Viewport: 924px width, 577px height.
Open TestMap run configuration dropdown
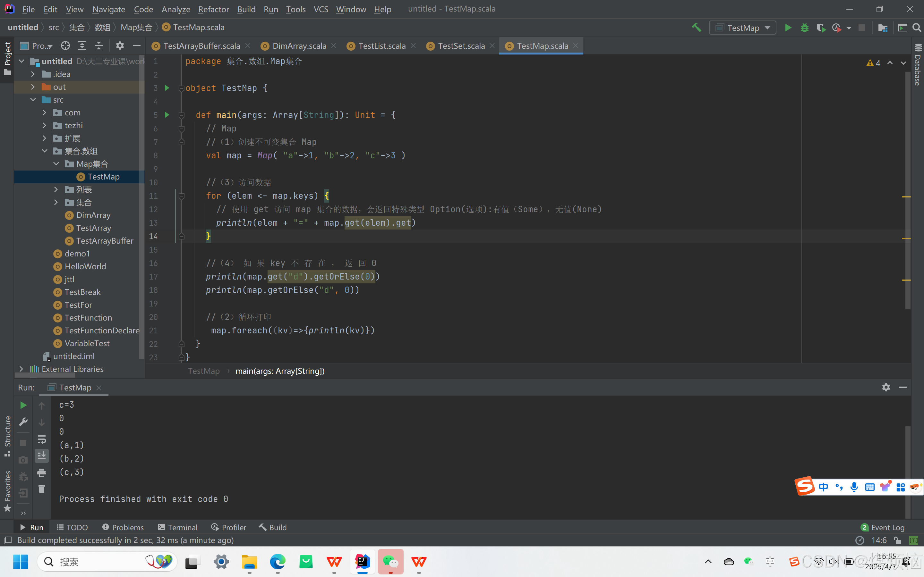click(742, 28)
